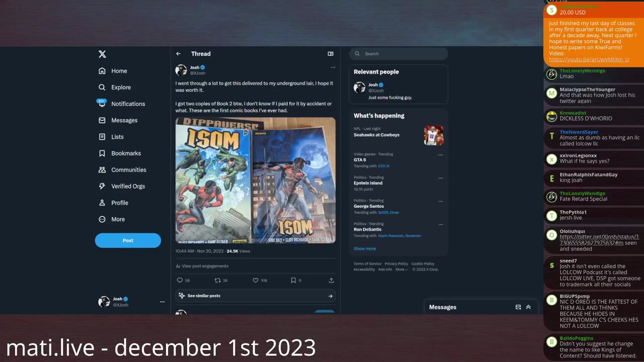Image resolution: width=644 pixels, height=362 pixels.
Task: Open GTA 6 trending topic
Action: coord(360,160)
